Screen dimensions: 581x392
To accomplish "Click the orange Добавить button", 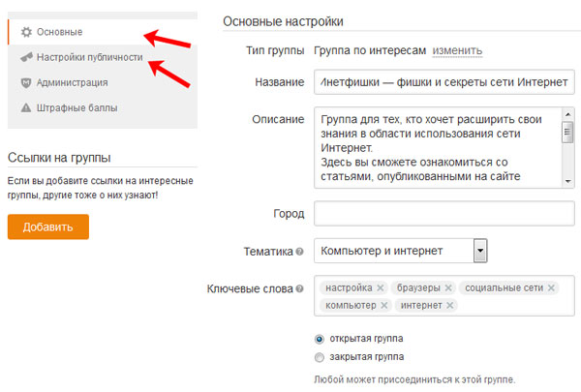I will click(x=48, y=226).
